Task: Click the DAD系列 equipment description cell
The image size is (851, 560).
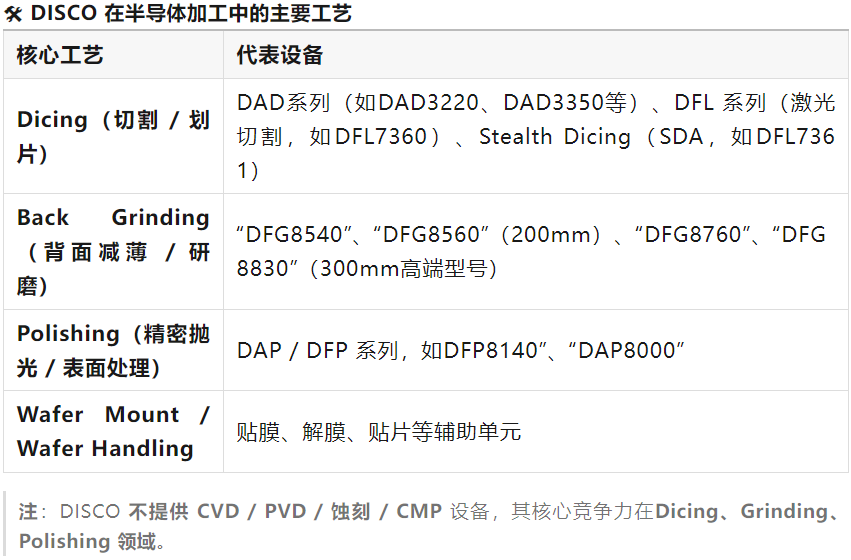Action: point(536,136)
